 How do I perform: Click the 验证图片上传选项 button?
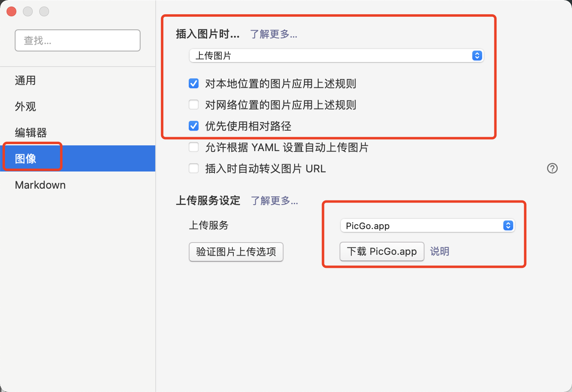click(x=236, y=252)
